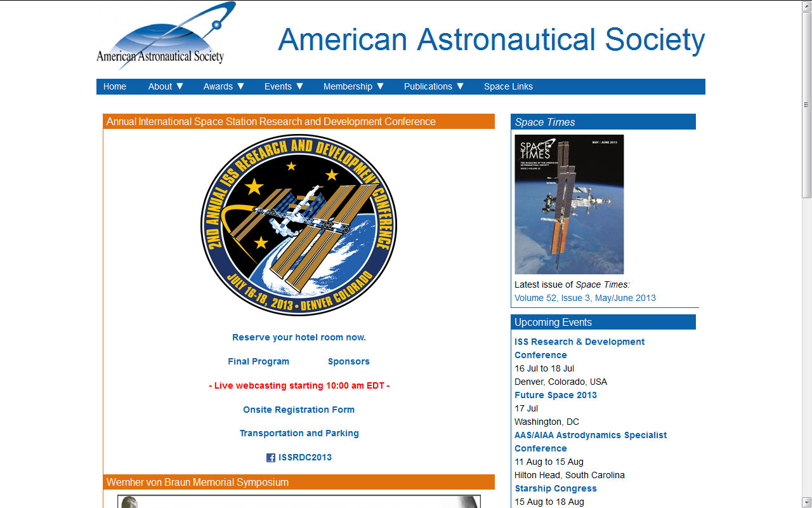Open the Space Times magazine cover

[569, 204]
